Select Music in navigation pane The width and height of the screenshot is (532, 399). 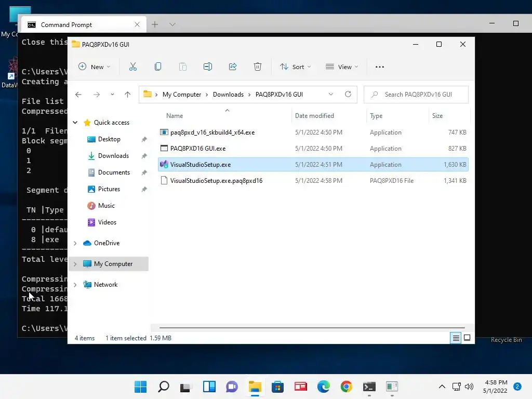pyautogui.click(x=106, y=206)
